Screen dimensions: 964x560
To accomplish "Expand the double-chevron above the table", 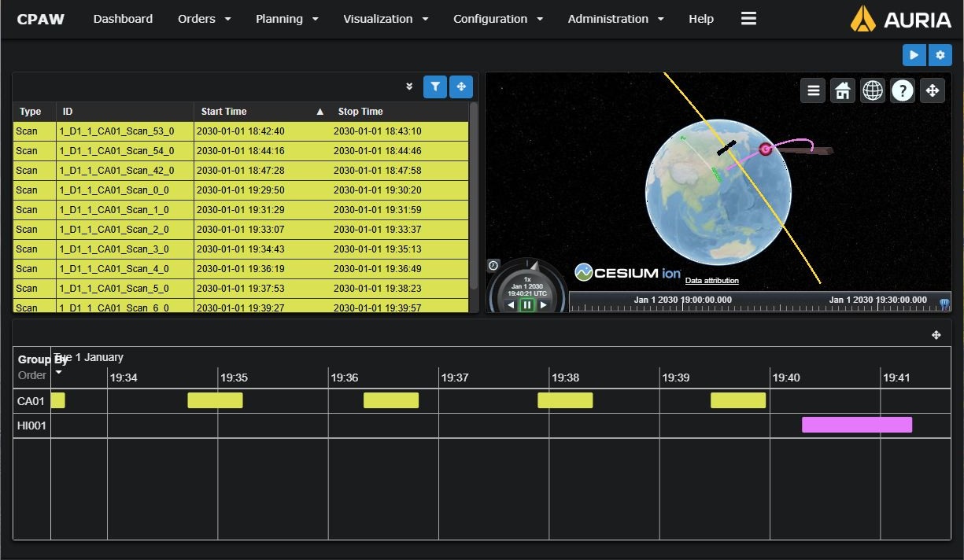I will 409,87.
